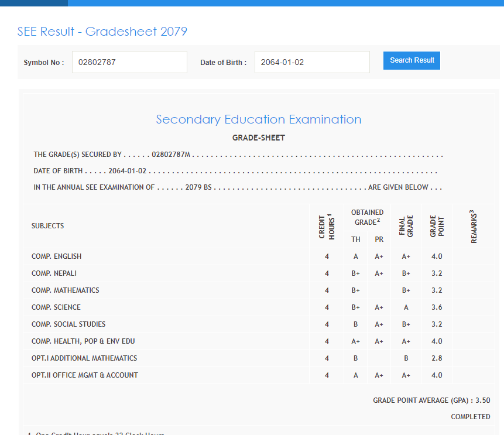Click the CREDIT HOURS column header
504x435 pixels.
(327, 226)
